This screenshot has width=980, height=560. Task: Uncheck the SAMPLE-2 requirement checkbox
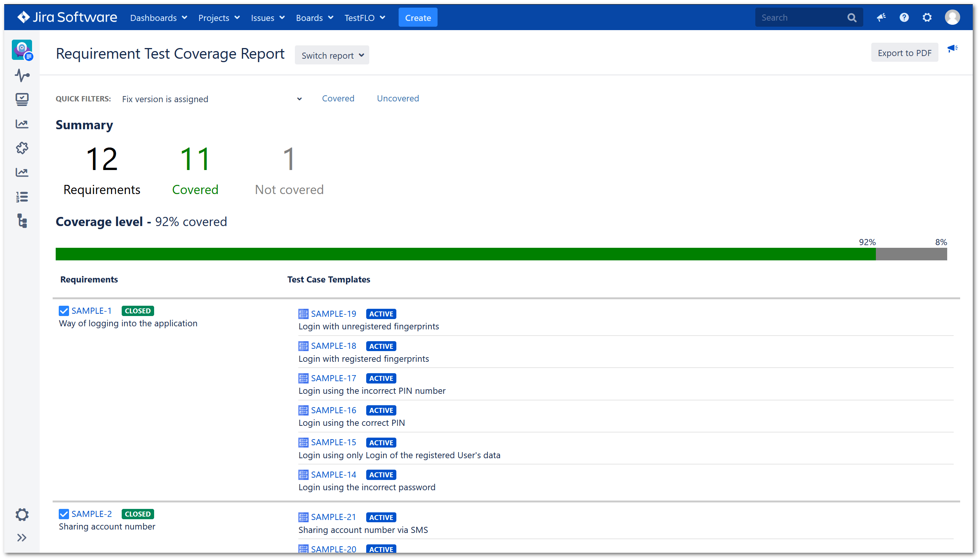click(63, 514)
